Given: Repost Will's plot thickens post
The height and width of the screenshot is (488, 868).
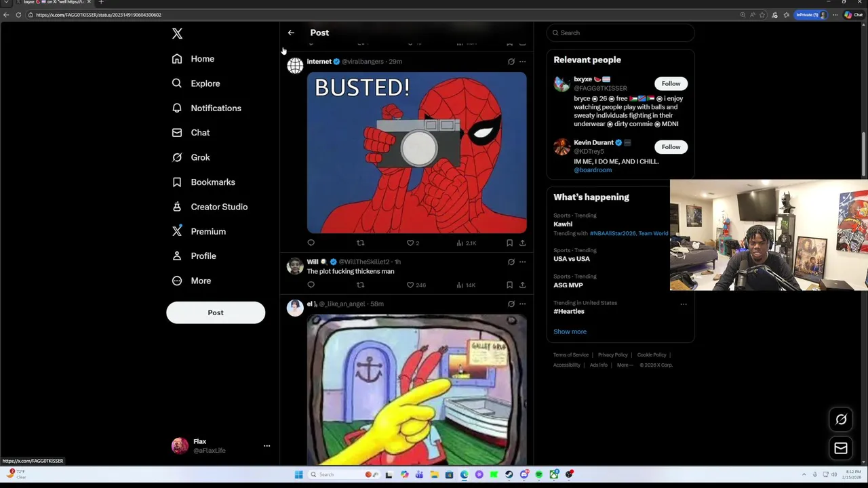Looking at the screenshot, I should click(360, 285).
